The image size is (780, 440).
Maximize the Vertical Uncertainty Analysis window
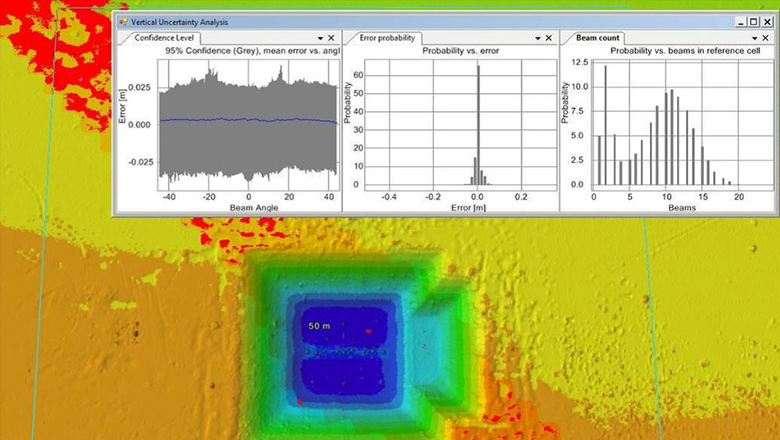(x=754, y=22)
